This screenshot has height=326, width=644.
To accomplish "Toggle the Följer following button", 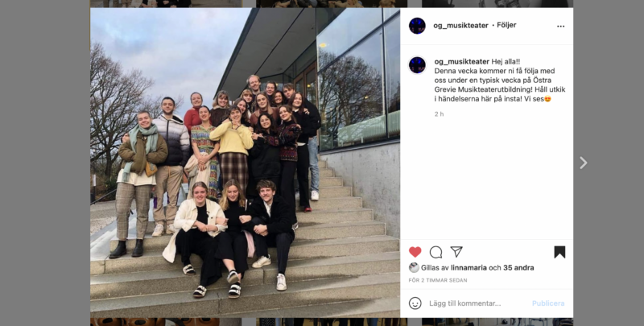I will [506, 25].
